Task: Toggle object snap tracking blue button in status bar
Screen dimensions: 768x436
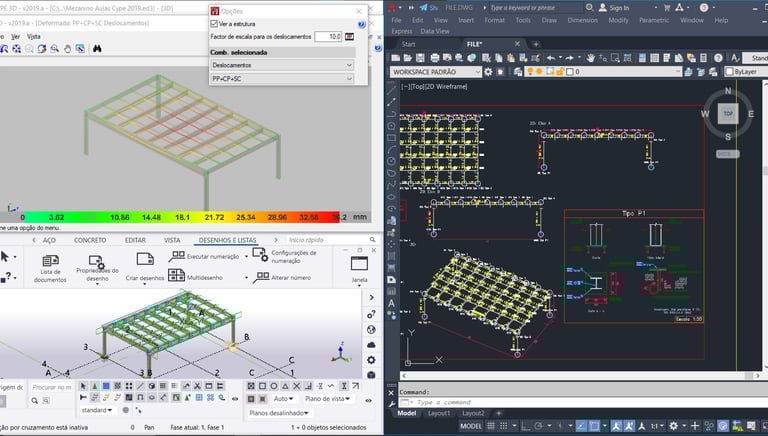Action: point(581,426)
